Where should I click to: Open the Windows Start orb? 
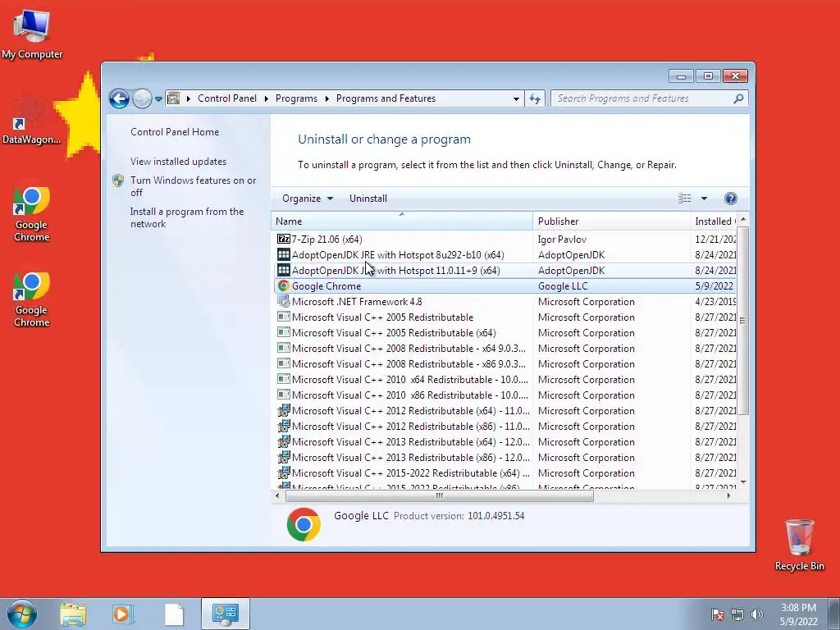pyautogui.click(x=22, y=614)
